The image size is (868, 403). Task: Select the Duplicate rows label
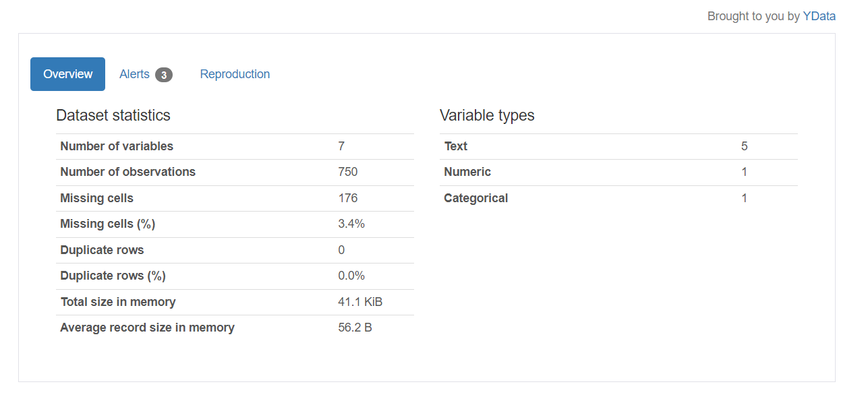point(102,250)
